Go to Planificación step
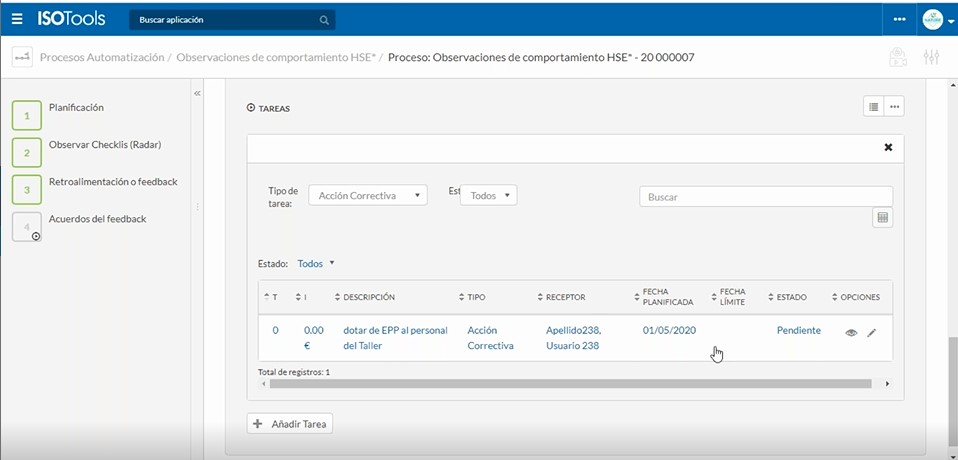 pyautogui.click(x=76, y=108)
